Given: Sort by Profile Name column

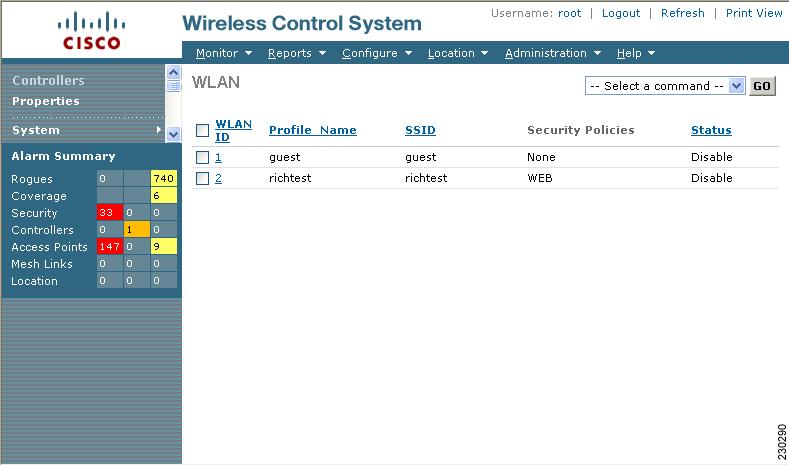Looking at the screenshot, I should click(312, 130).
